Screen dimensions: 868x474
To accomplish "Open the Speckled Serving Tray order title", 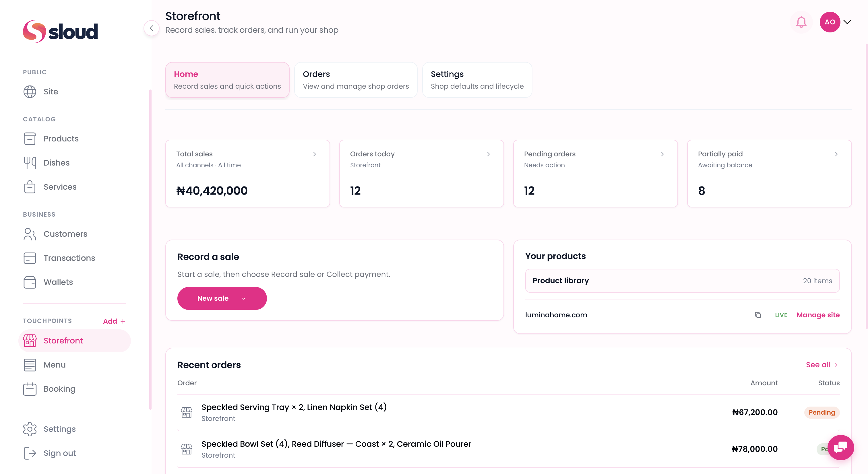I will [294, 407].
